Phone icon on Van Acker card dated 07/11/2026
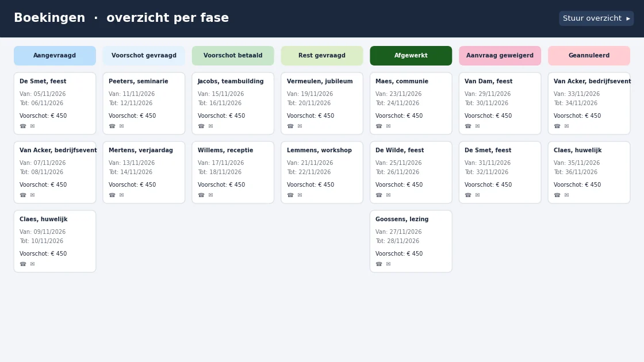The height and width of the screenshot is (362, 644). [23, 195]
